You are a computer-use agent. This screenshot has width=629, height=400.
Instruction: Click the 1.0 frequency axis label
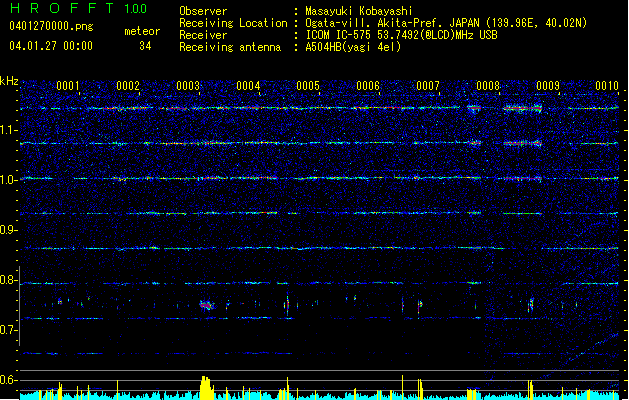pos(9,180)
